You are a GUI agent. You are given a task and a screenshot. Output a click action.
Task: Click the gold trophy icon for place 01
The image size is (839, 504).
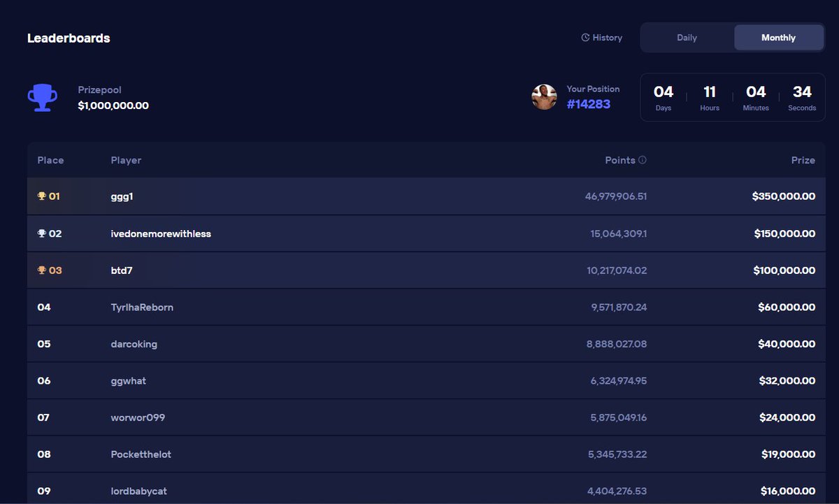[x=41, y=196]
